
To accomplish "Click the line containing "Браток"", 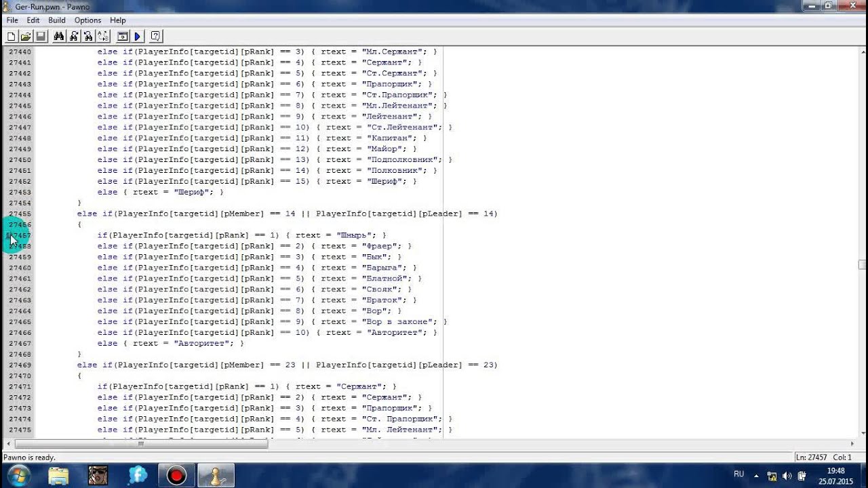I will pyautogui.click(x=257, y=300).
